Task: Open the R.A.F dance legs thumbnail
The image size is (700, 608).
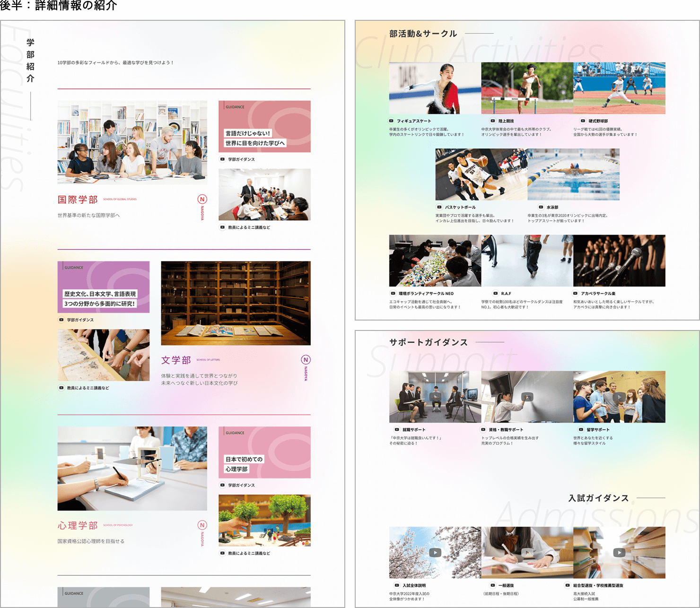Action: point(527,261)
